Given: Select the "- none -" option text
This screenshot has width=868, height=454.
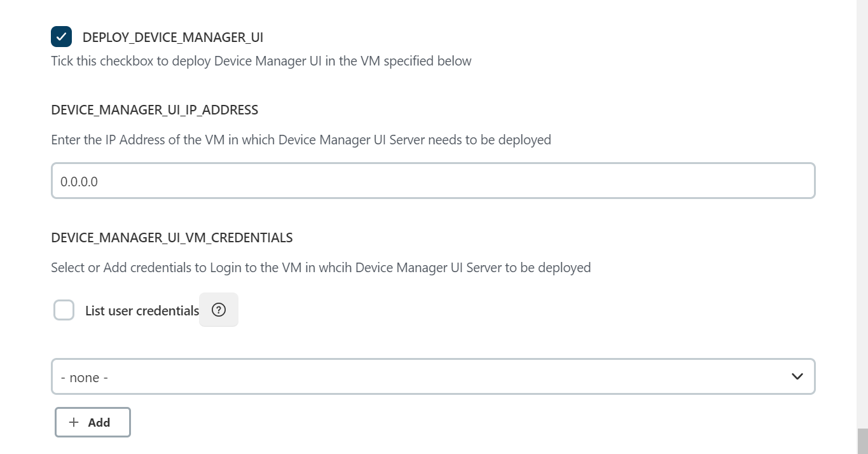Looking at the screenshot, I should pyautogui.click(x=85, y=378).
